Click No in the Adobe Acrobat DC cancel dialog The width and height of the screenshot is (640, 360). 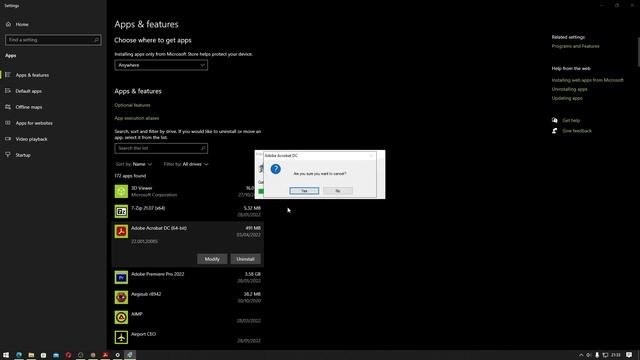(338, 191)
